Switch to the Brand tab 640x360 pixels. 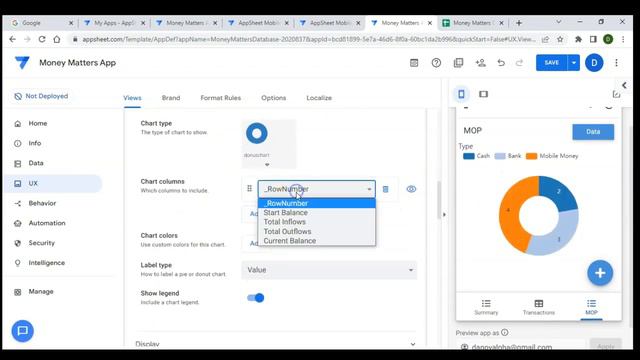pyautogui.click(x=171, y=98)
